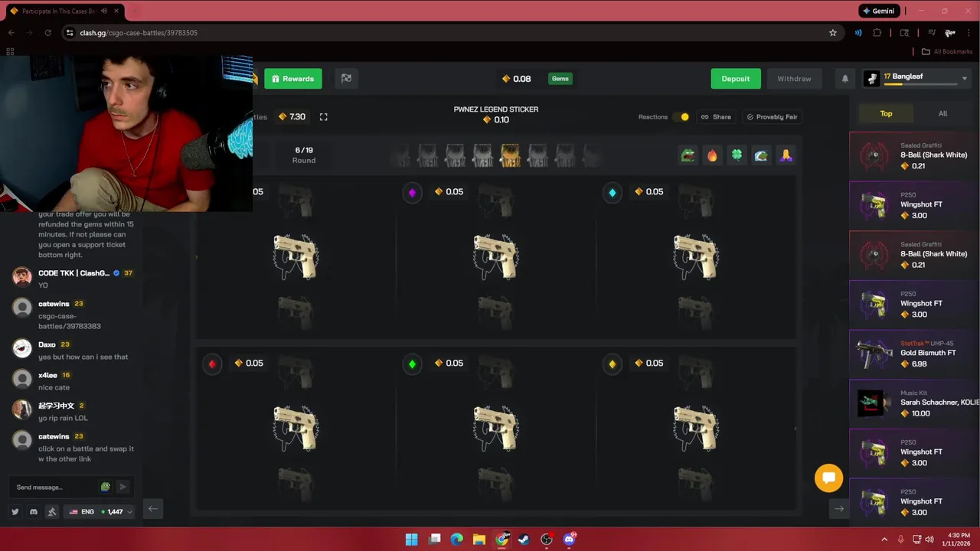The image size is (980, 551).
Task: Open the Twitter link icon below chat
Action: point(15,512)
